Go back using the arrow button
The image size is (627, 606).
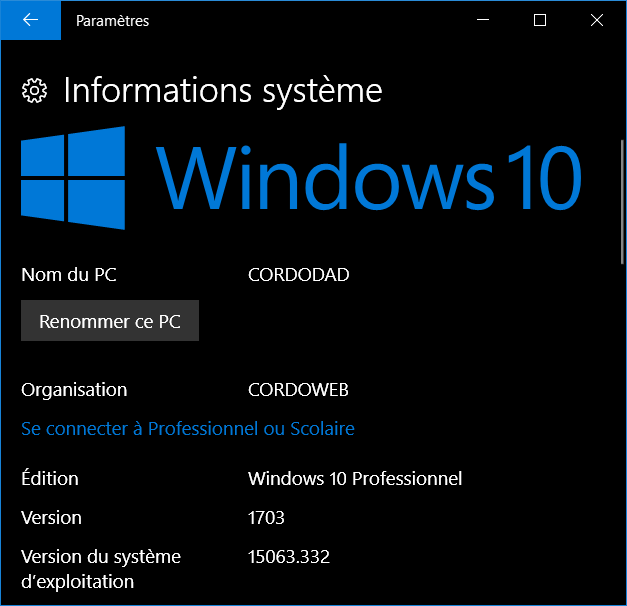[x=30, y=20]
